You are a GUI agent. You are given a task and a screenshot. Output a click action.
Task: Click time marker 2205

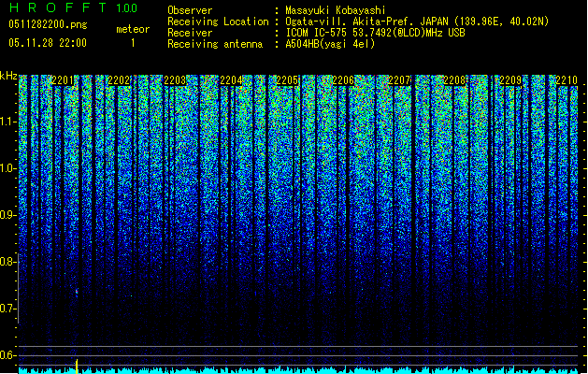coord(287,80)
